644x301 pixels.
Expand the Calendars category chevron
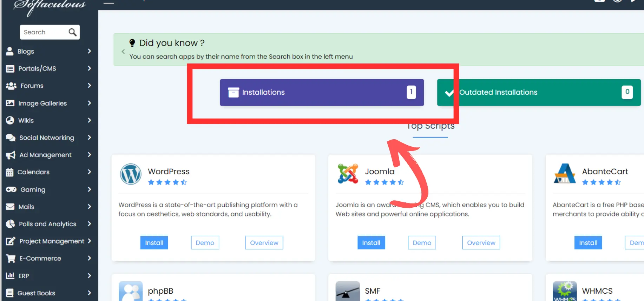pyautogui.click(x=89, y=172)
